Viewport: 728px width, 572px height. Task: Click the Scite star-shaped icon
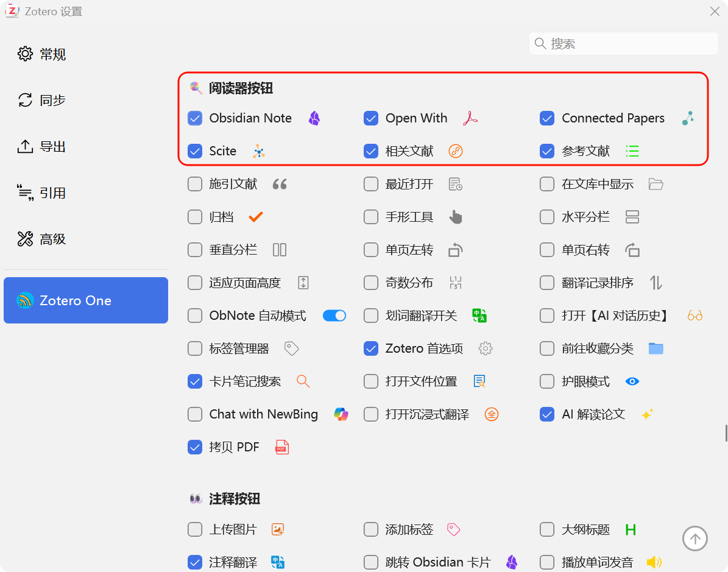tap(258, 151)
